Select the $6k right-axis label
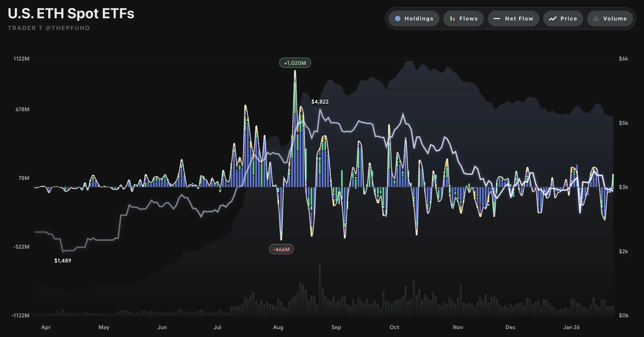 624,59
